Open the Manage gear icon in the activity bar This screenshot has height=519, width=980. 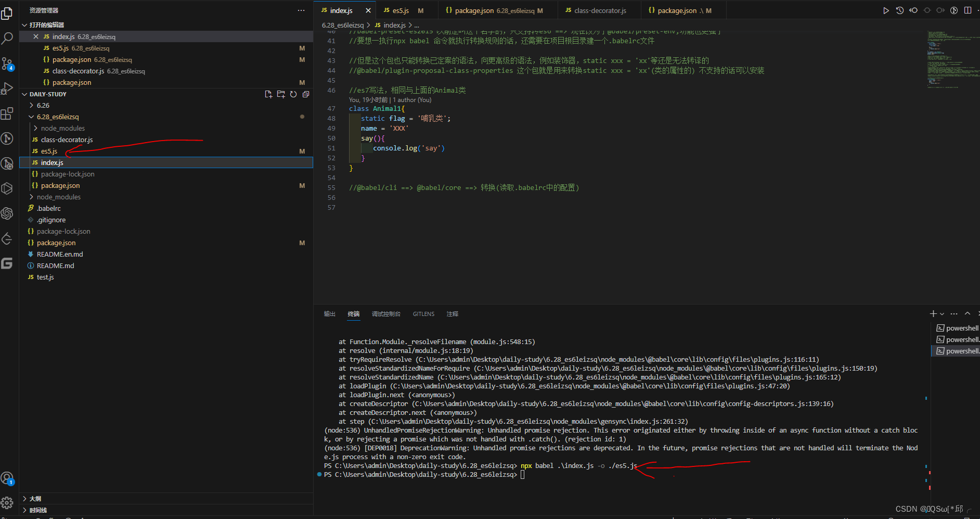pos(7,503)
